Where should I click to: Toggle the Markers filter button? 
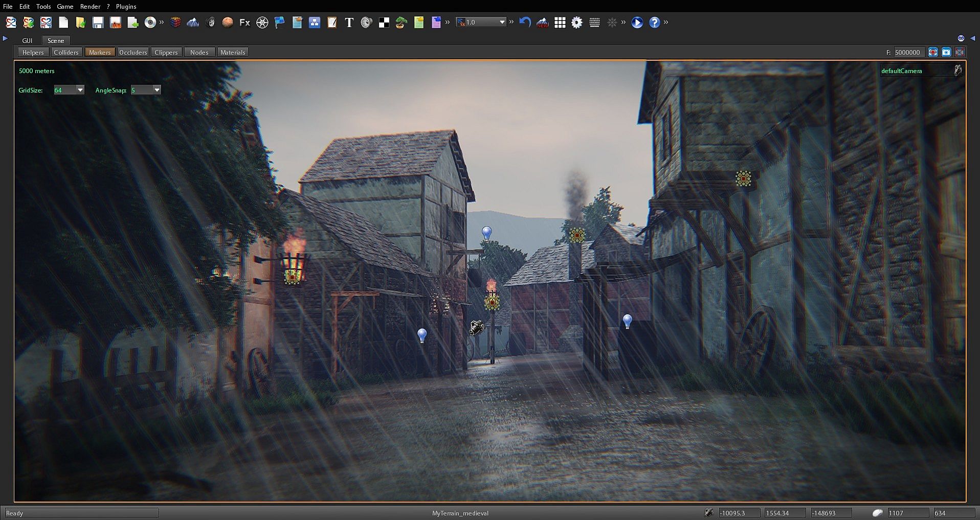pos(100,52)
